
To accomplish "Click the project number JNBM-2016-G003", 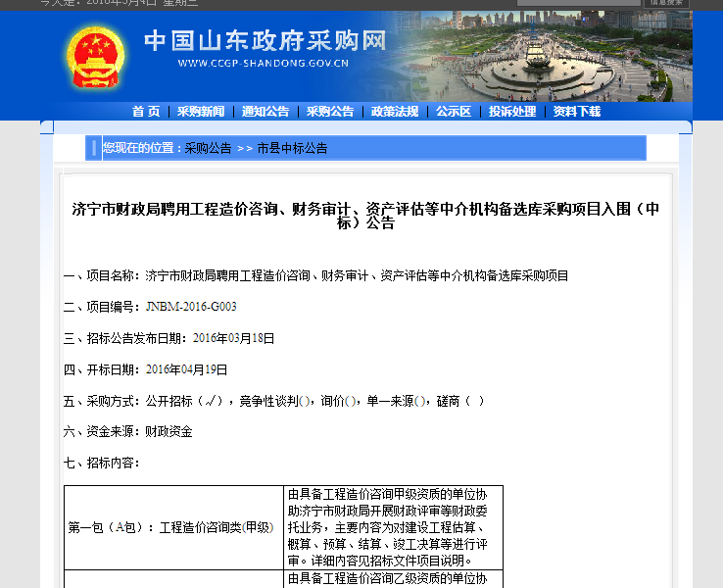I will pos(191,308).
